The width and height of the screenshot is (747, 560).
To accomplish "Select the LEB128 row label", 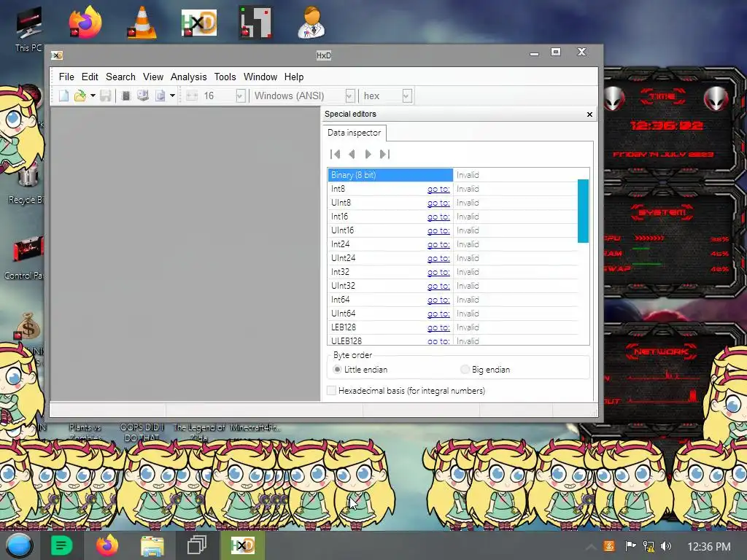I will click(x=344, y=327).
